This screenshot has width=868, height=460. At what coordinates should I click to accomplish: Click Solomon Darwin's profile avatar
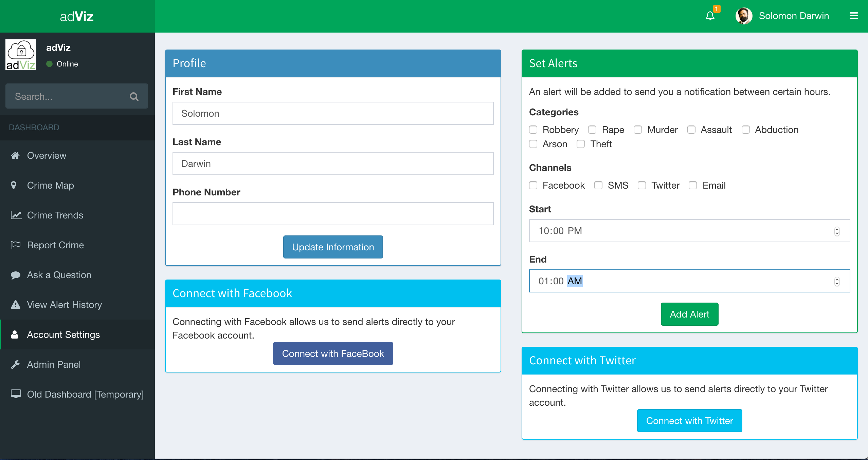pos(744,16)
